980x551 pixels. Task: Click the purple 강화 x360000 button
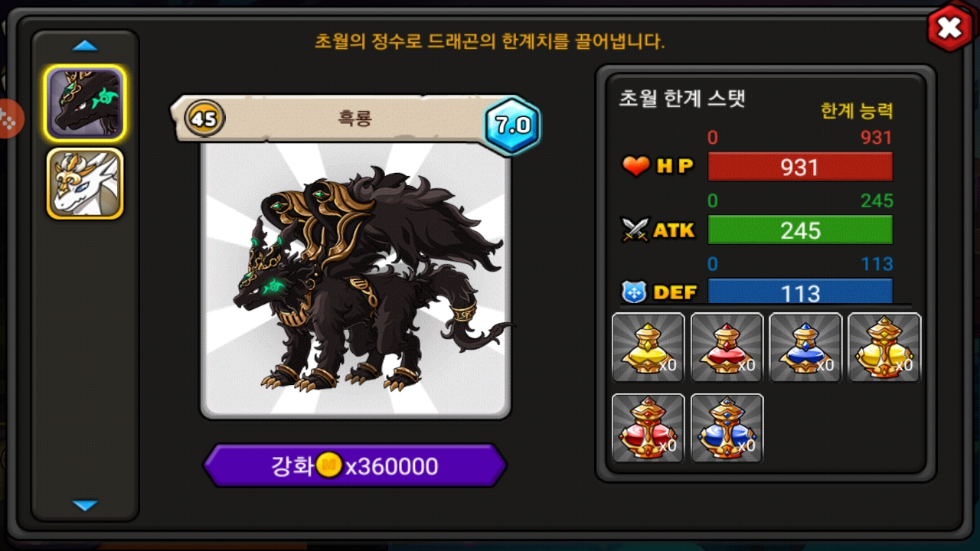pos(355,466)
